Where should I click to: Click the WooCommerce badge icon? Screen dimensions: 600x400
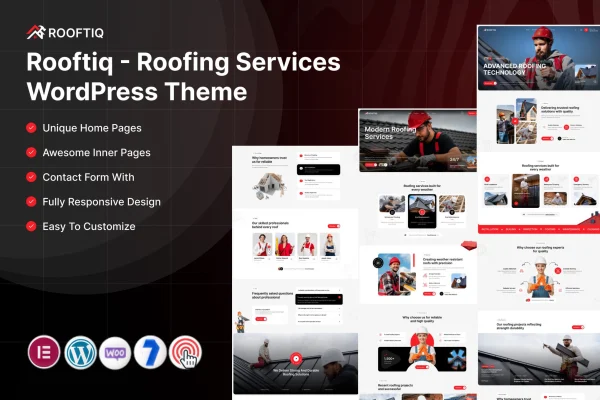click(x=115, y=353)
